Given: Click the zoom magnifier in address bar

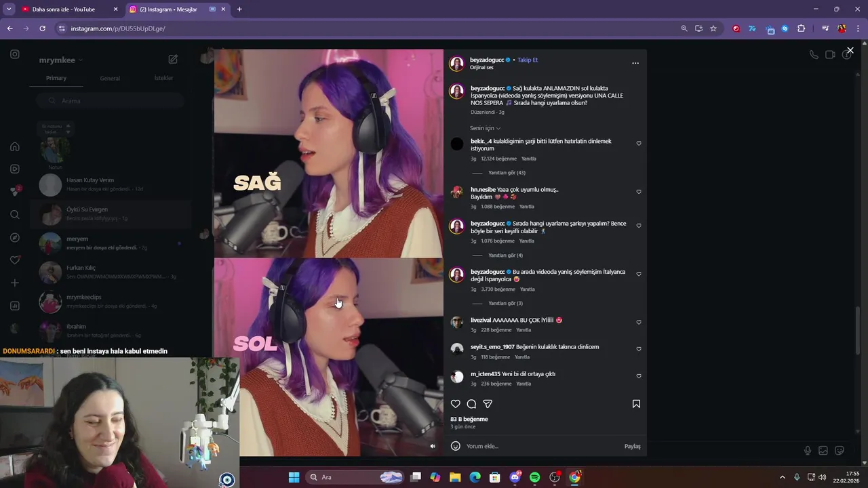Looking at the screenshot, I should (x=684, y=28).
